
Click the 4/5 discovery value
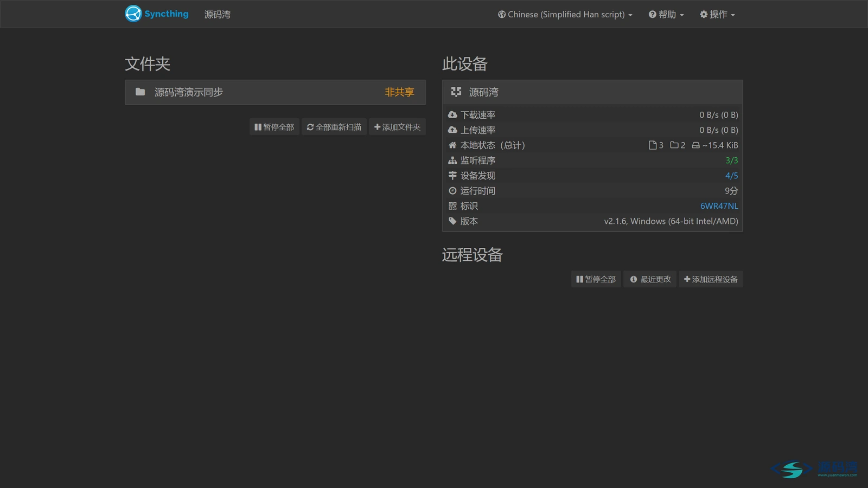pos(731,176)
